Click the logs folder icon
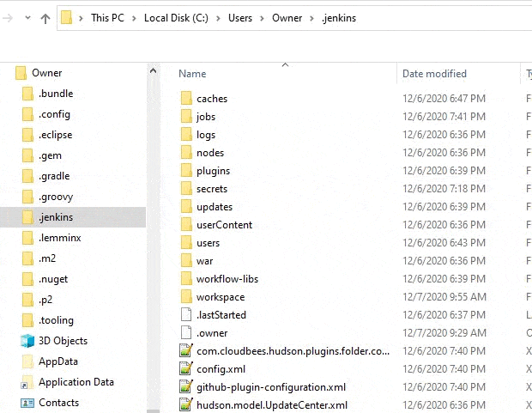The height and width of the screenshot is (413, 532). tap(186, 134)
